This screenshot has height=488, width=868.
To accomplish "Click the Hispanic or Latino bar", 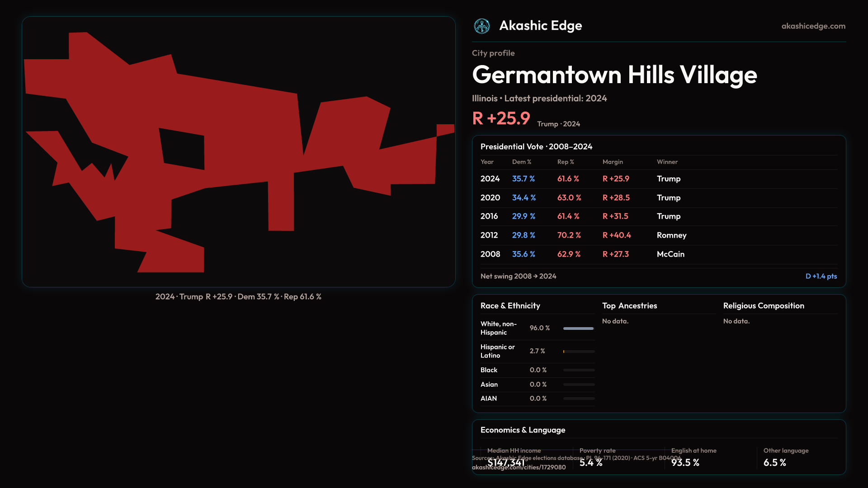I will coord(578,352).
